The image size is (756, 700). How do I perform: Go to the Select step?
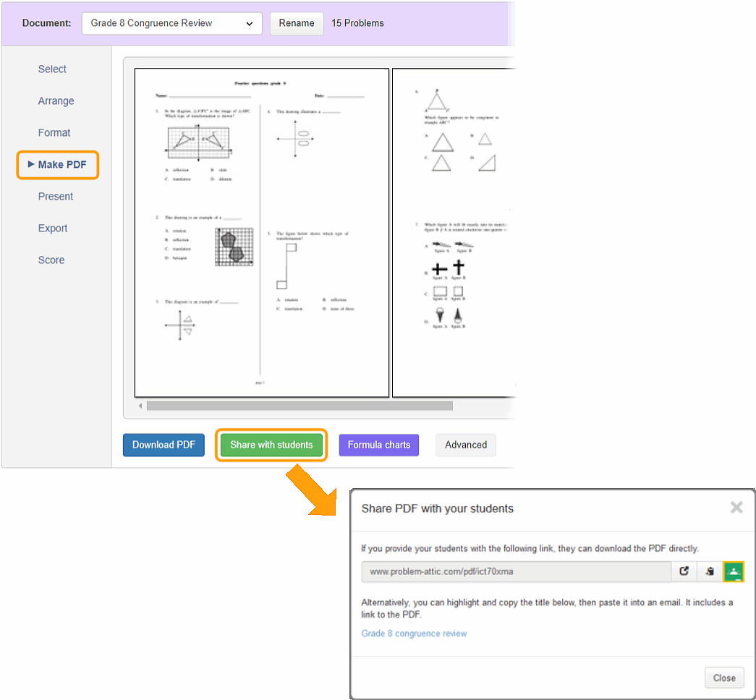point(52,69)
